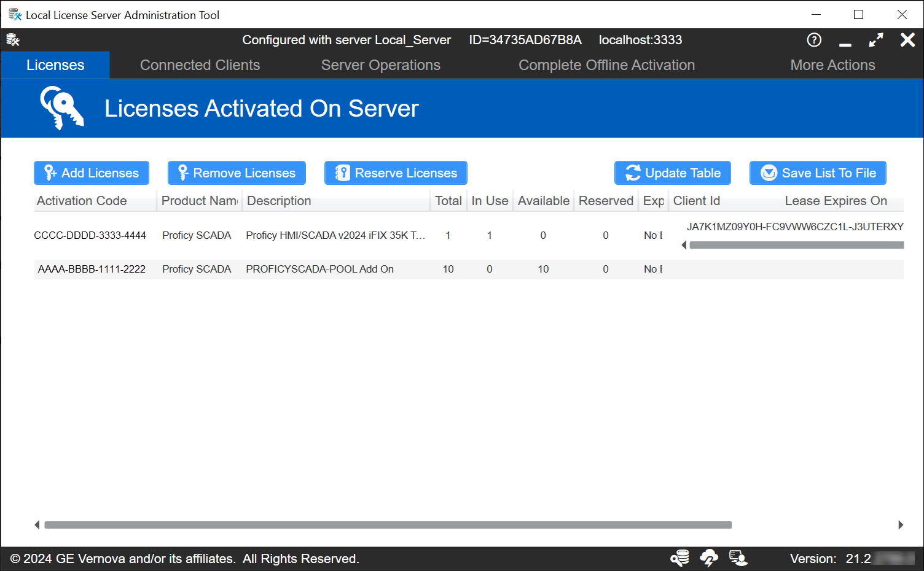Click the server keys icon in the status bar
The image size is (924, 571).
679,558
